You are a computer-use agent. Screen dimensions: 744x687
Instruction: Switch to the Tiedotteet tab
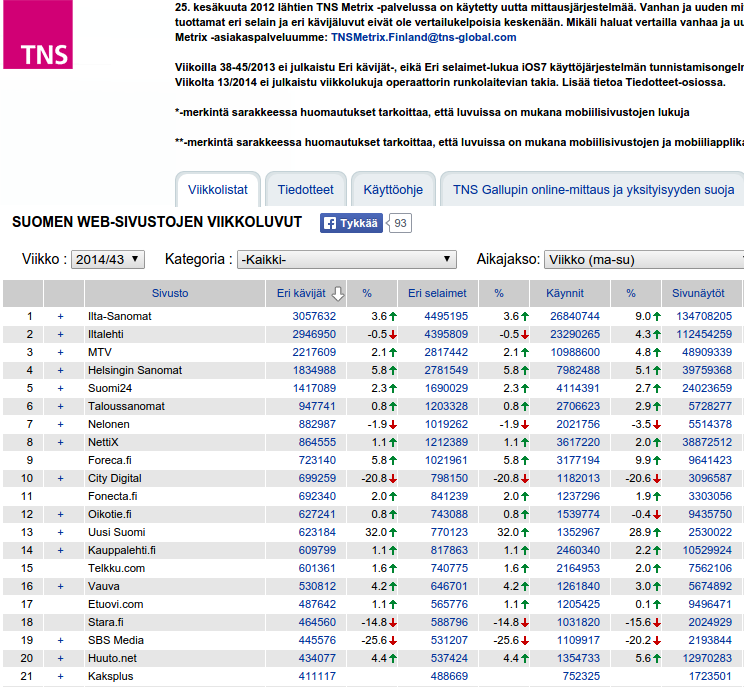pyautogui.click(x=306, y=190)
